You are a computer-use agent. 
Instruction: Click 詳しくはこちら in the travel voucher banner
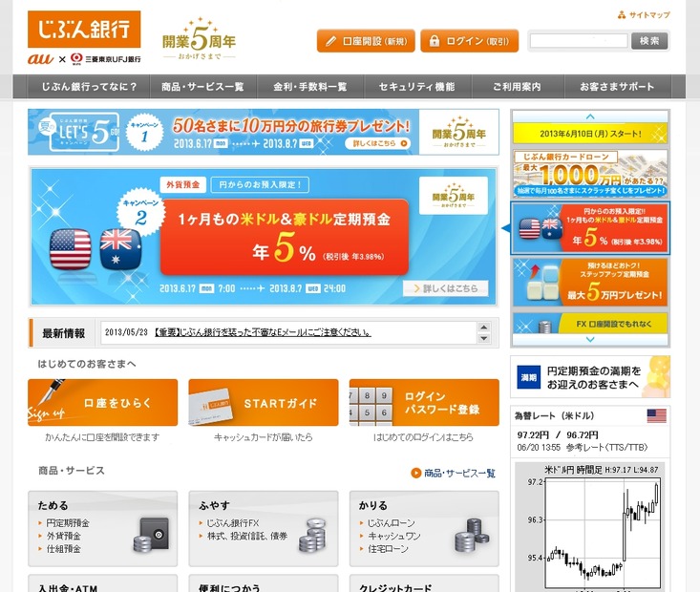377,143
